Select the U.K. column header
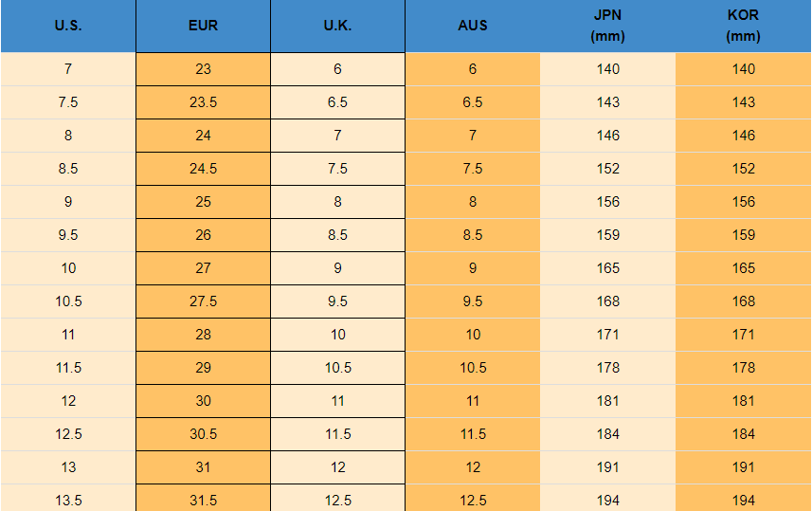The image size is (812, 511). tap(337, 26)
